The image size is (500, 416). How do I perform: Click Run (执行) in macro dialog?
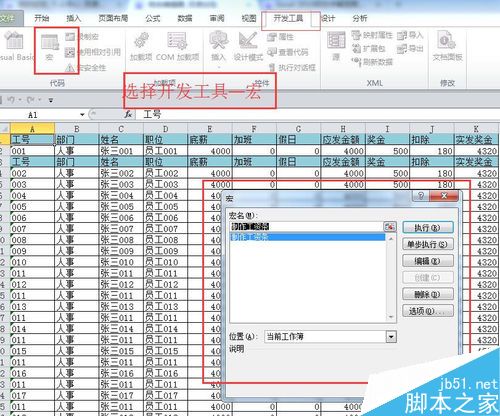pos(428,228)
